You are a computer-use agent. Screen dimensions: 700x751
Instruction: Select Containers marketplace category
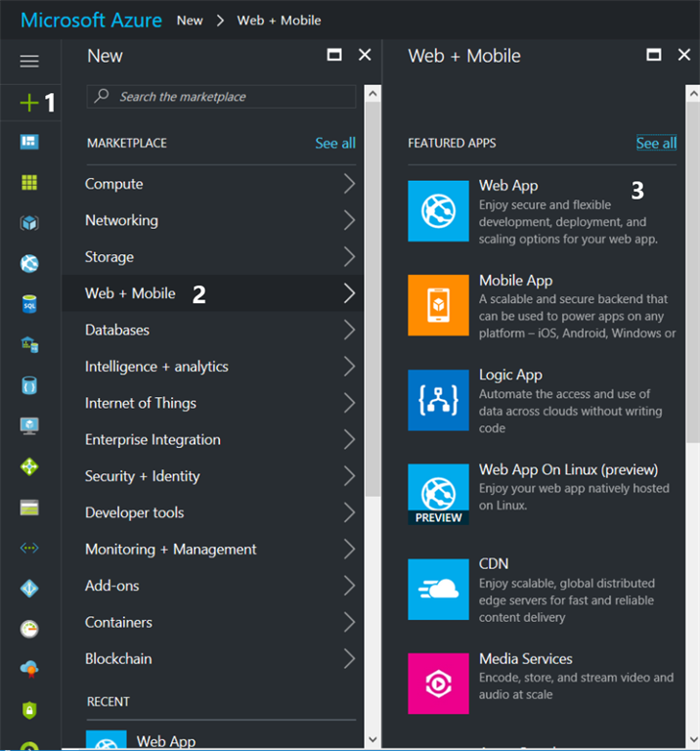[212, 622]
